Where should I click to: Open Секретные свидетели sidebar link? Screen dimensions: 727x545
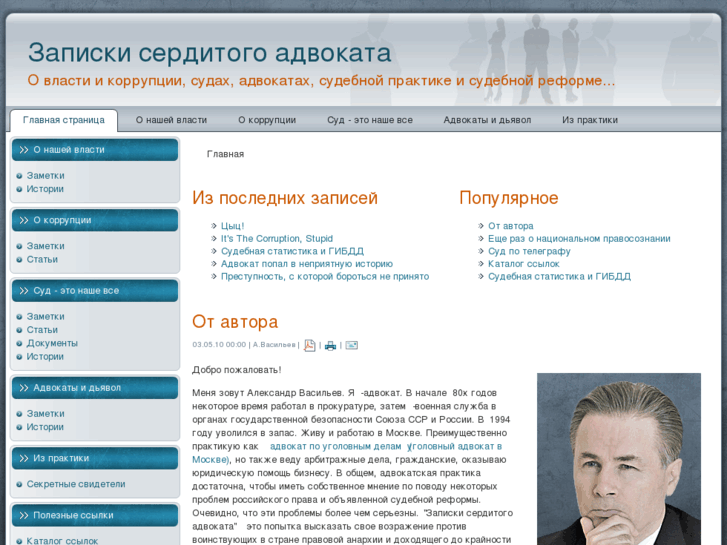pyautogui.click(x=76, y=484)
